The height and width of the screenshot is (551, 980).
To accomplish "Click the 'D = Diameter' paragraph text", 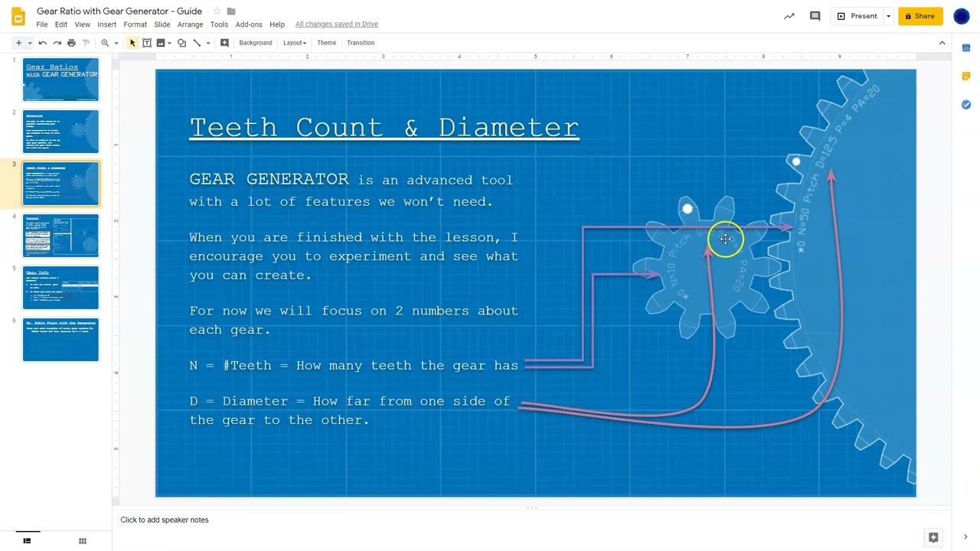I will (350, 411).
